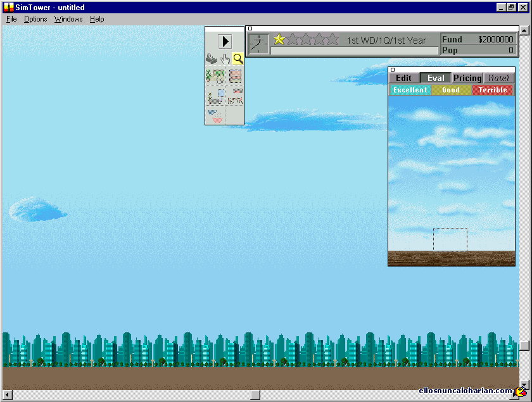
Task: Open the Options menu
Action: pyautogui.click(x=35, y=19)
